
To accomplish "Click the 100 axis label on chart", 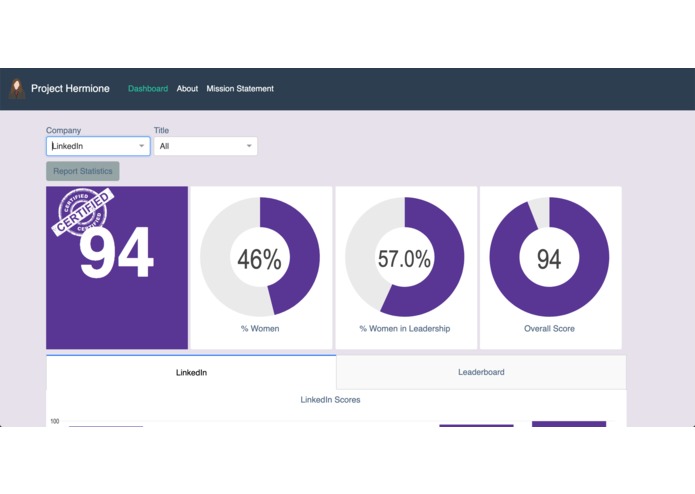I will pyautogui.click(x=55, y=421).
